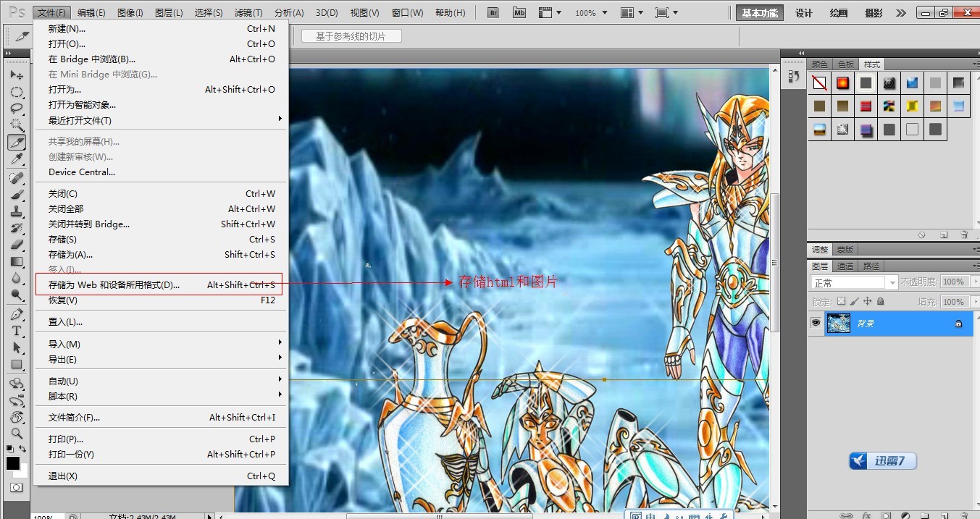This screenshot has height=519, width=980.
Task: Expand the 导入(M) submenu
Action: (x=162, y=344)
